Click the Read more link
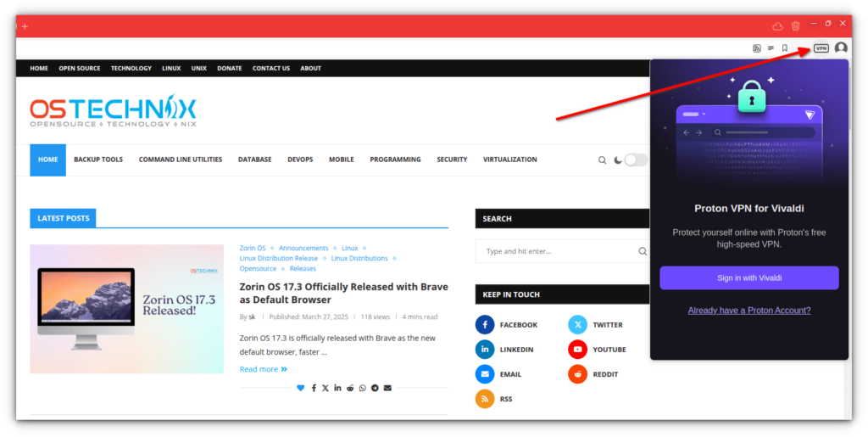The height and width of the screenshot is (437, 868). tap(264, 369)
